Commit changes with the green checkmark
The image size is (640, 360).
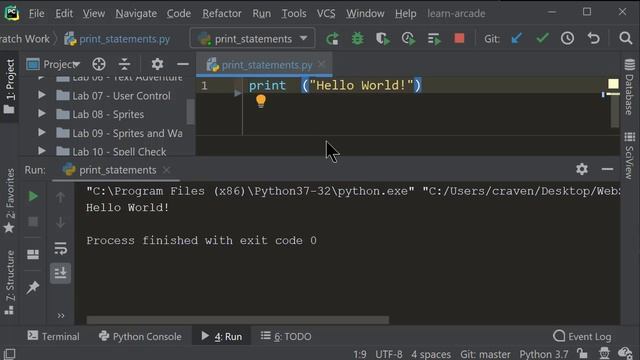pyautogui.click(x=542, y=38)
